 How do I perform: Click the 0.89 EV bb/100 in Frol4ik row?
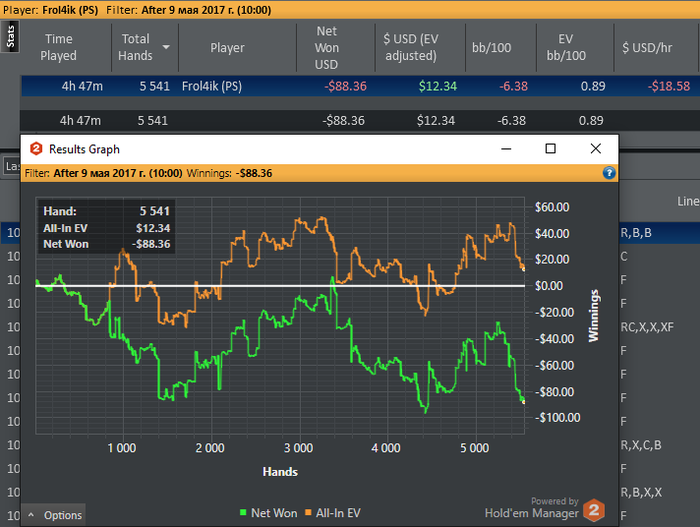(x=593, y=86)
